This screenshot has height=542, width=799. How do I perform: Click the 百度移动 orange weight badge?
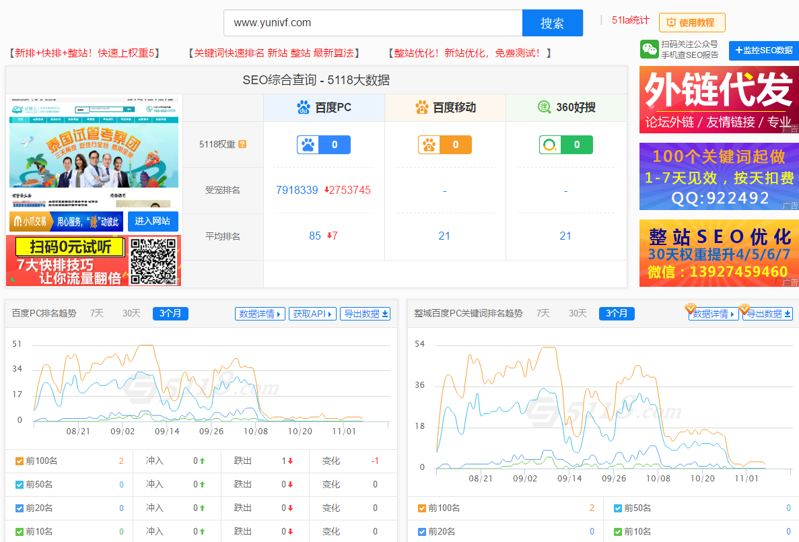(x=445, y=145)
